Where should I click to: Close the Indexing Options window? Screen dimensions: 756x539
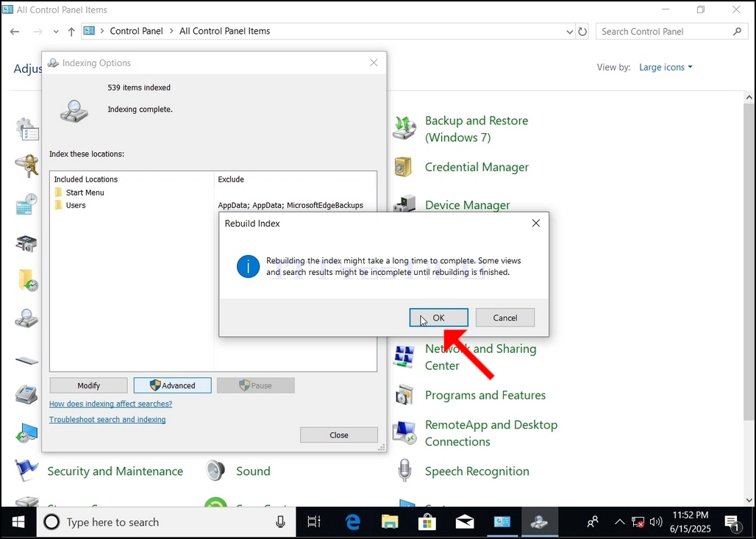(x=374, y=63)
